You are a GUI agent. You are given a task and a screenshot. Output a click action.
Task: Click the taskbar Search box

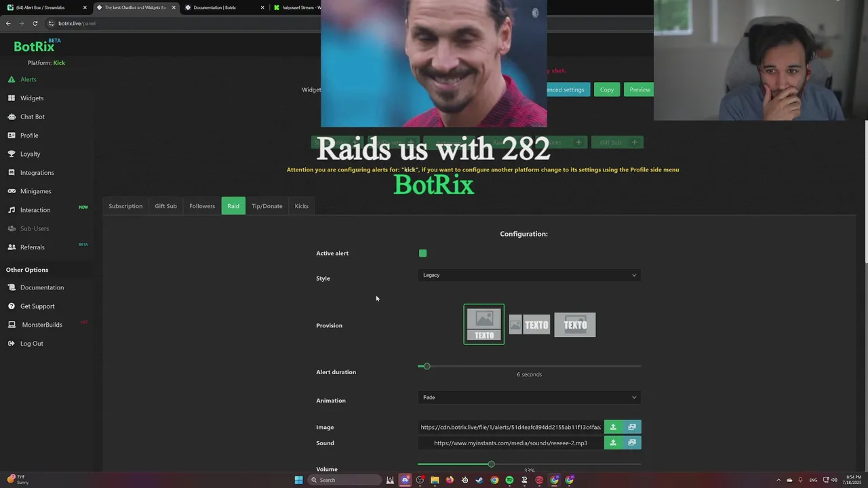pos(344,480)
